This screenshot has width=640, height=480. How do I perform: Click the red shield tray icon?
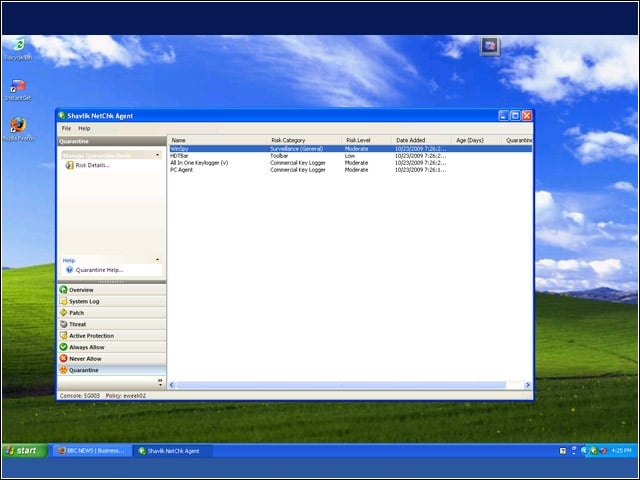click(x=603, y=451)
